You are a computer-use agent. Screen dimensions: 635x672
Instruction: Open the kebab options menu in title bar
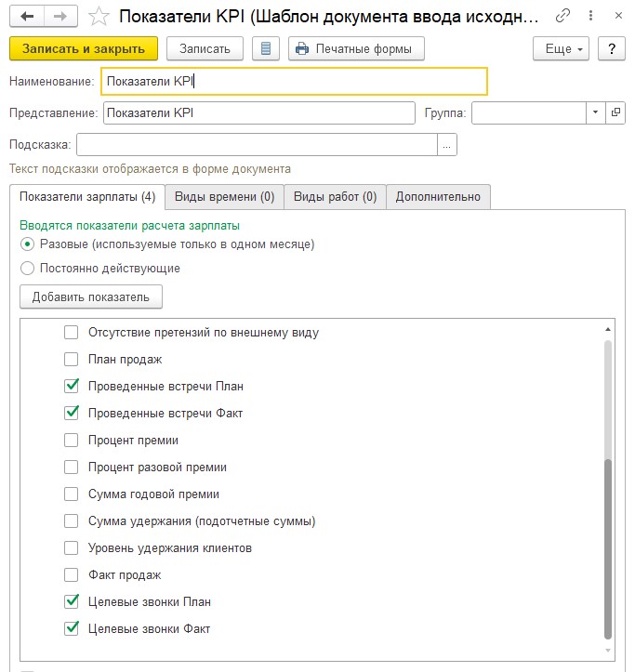point(588,17)
